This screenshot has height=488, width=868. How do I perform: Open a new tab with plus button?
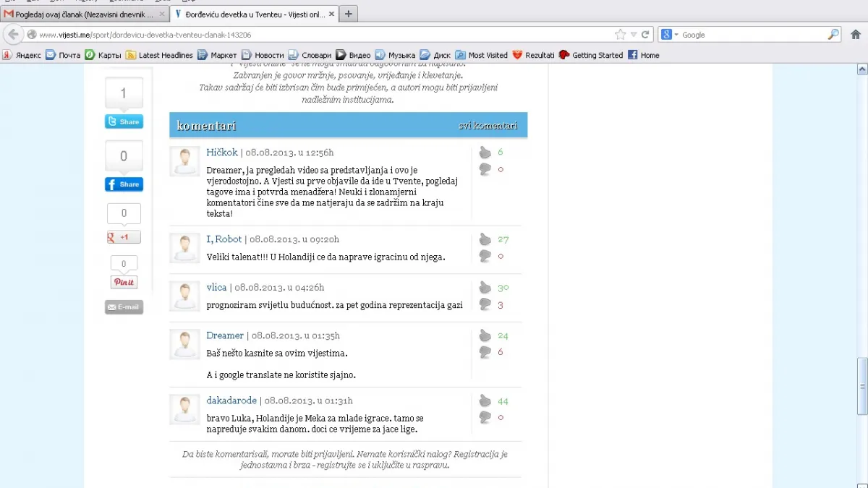pyautogui.click(x=348, y=14)
